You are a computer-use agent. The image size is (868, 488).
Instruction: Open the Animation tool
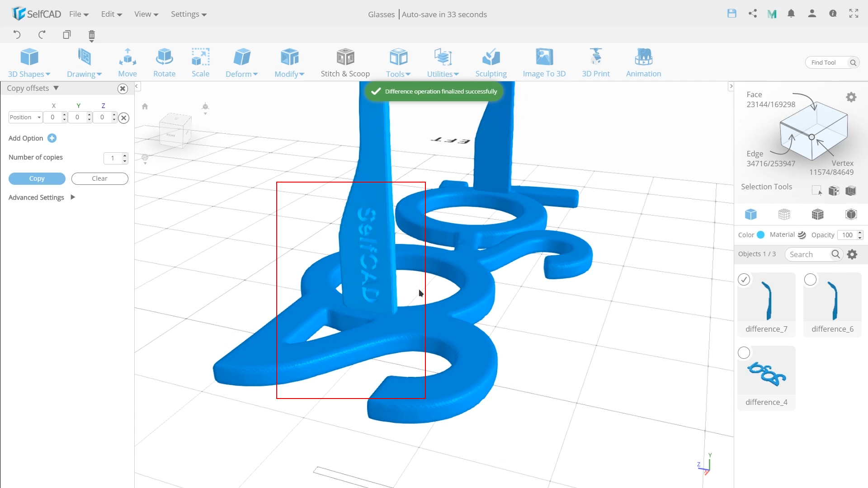pos(643,63)
